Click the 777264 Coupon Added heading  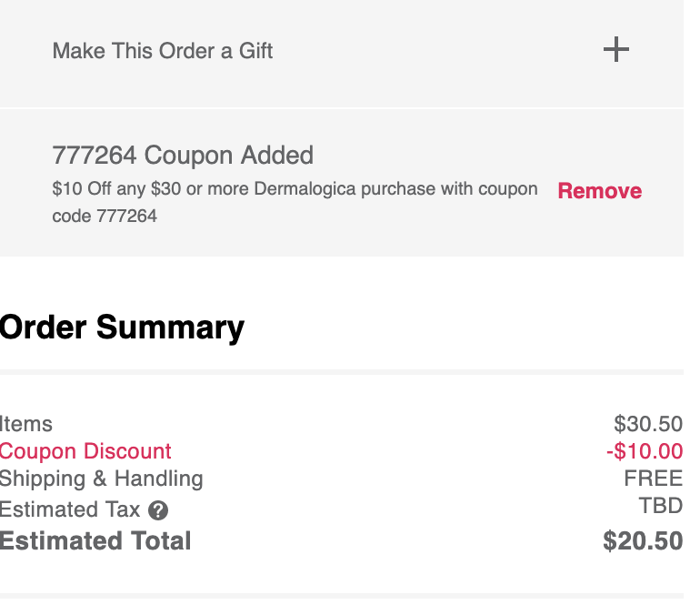[x=183, y=155]
